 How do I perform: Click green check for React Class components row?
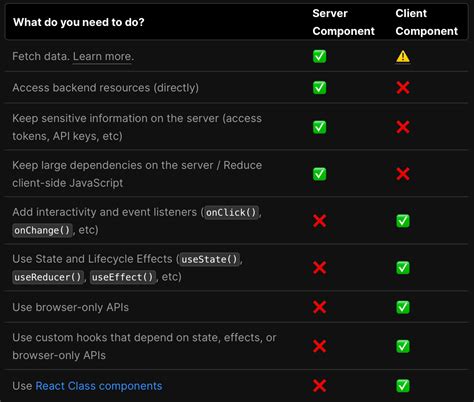click(x=403, y=386)
